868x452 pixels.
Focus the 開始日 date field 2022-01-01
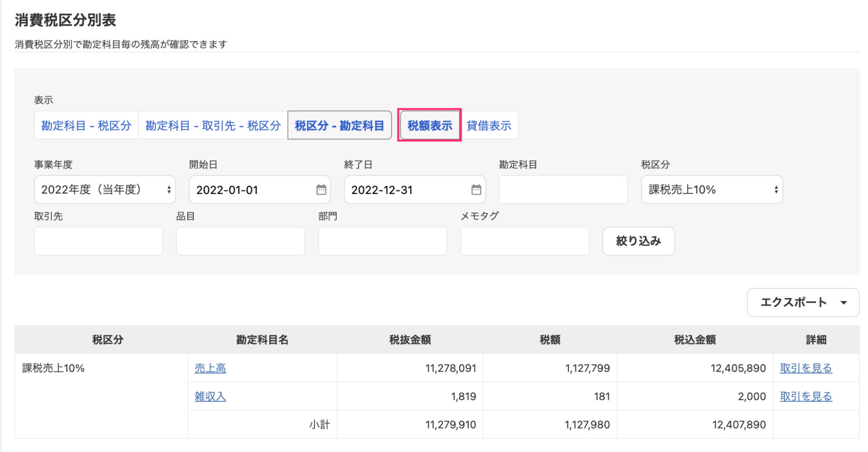click(x=260, y=190)
